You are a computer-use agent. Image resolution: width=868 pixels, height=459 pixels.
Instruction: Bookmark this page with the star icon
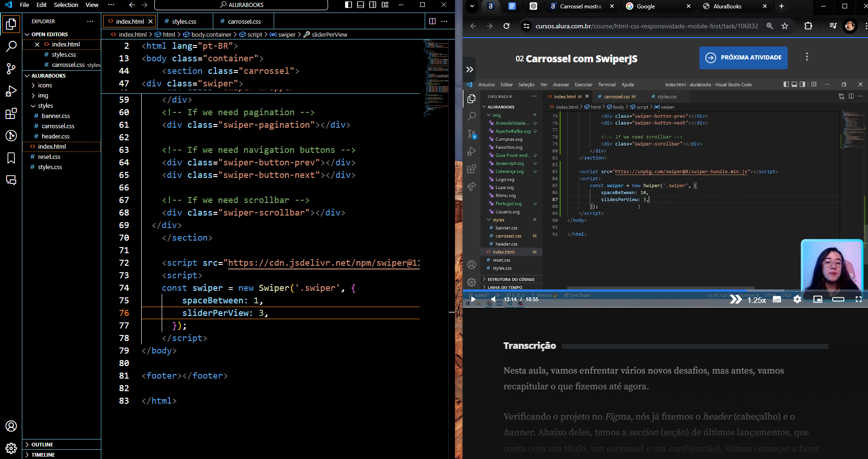785,26
